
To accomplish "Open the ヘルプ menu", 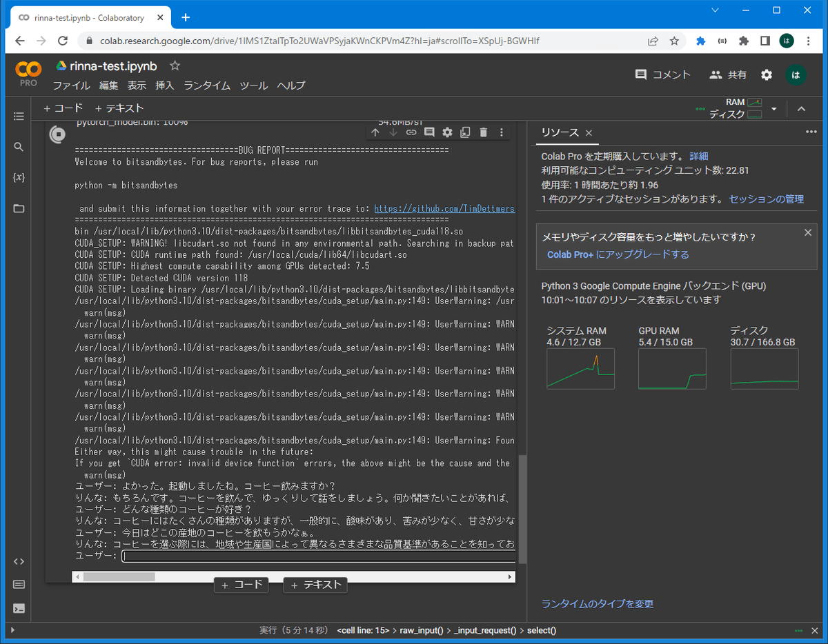I will point(290,85).
